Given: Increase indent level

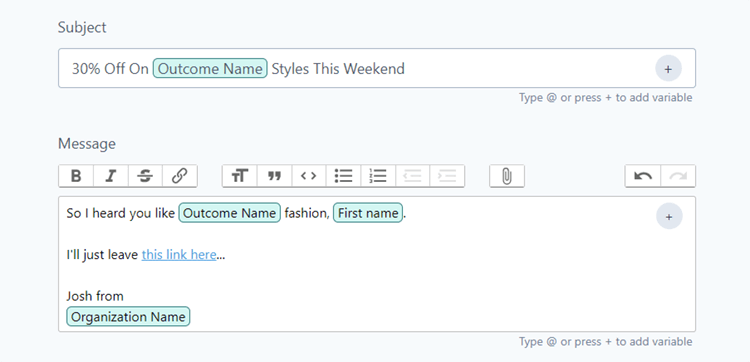Looking at the screenshot, I should click(447, 176).
